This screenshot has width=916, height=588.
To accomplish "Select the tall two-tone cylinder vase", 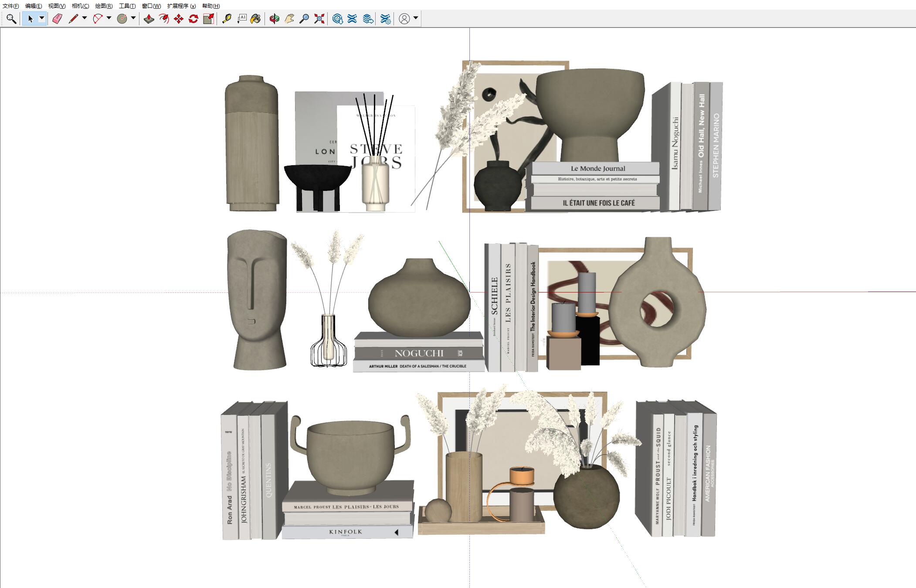I will pyautogui.click(x=252, y=143).
